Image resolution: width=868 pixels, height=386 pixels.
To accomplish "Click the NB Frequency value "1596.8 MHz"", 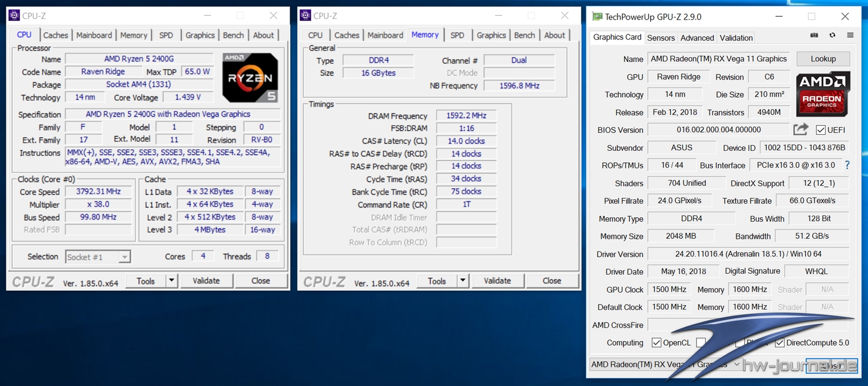I will click(519, 85).
